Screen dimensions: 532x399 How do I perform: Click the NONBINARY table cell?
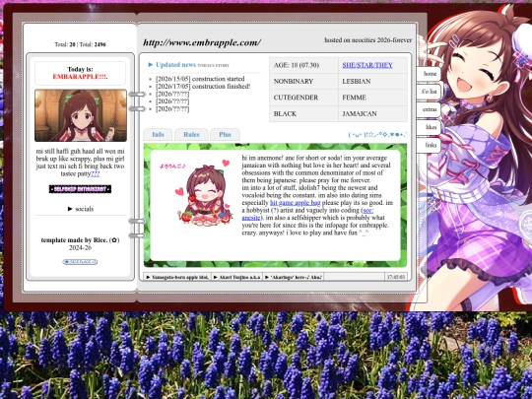(303, 82)
